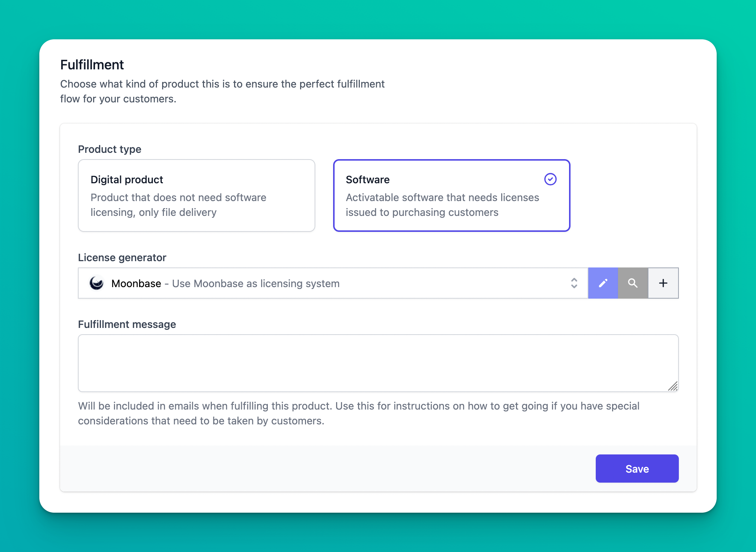
Task: Select the Software product type option
Action: 451,195
